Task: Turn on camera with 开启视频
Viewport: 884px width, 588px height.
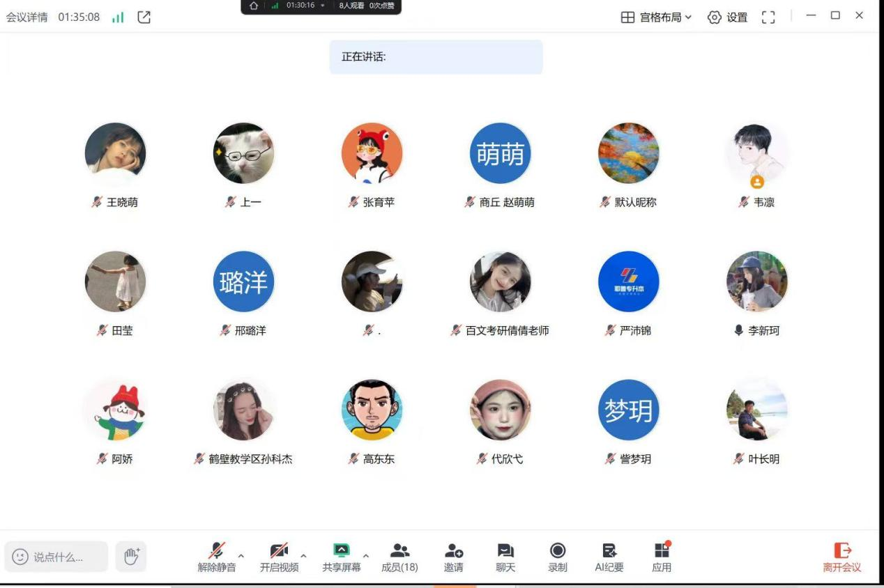Action: (x=279, y=557)
